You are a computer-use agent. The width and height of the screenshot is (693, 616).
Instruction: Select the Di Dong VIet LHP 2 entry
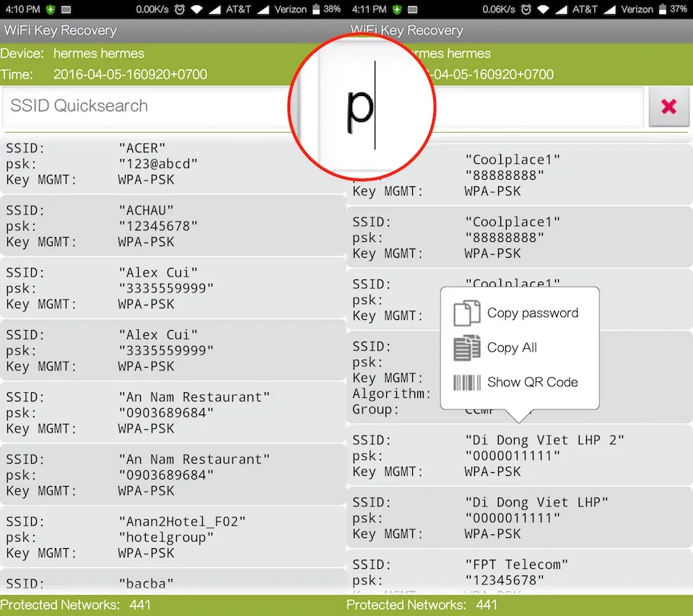[520, 456]
